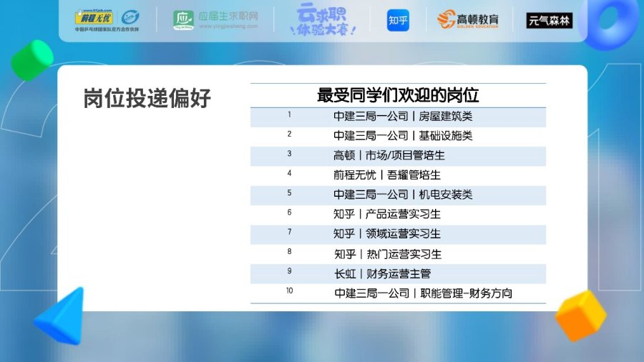
Task: Click the 长虹 财务运营主管 row
Action: (398, 273)
